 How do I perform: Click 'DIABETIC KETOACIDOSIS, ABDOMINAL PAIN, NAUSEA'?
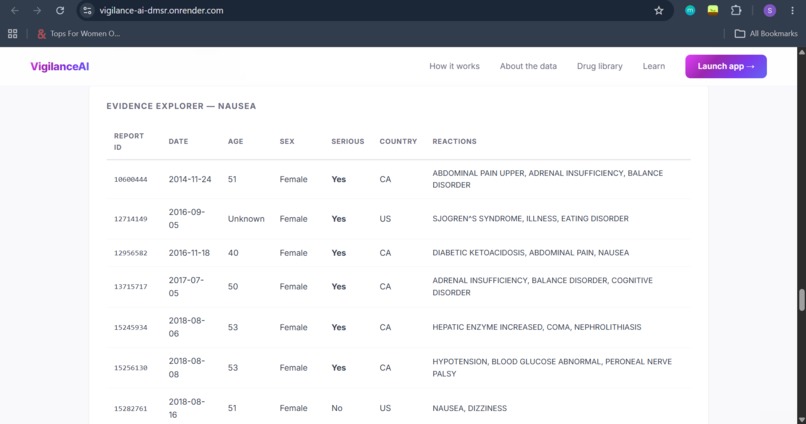click(x=530, y=253)
